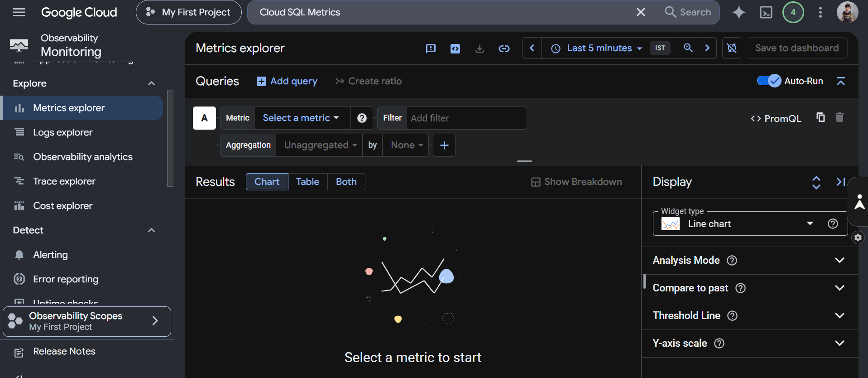Turn off the Auto-Run switch
868x378 pixels.
769,81
